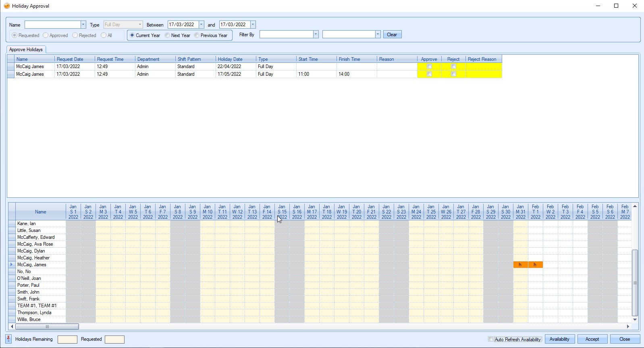Tick Approve checkbox for the 22/04/2022 holiday
The width and height of the screenshot is (644, 348).
[429, 66]
